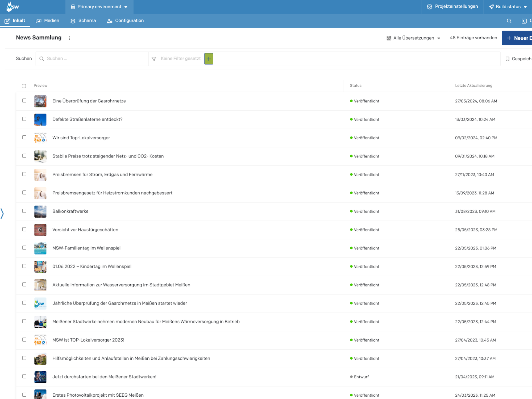Screen dimensions: 532x399
Task: Open thumbnail of Meißener Stadtwerke nehmen Neubau entry
Action: [x=40, y=322]
